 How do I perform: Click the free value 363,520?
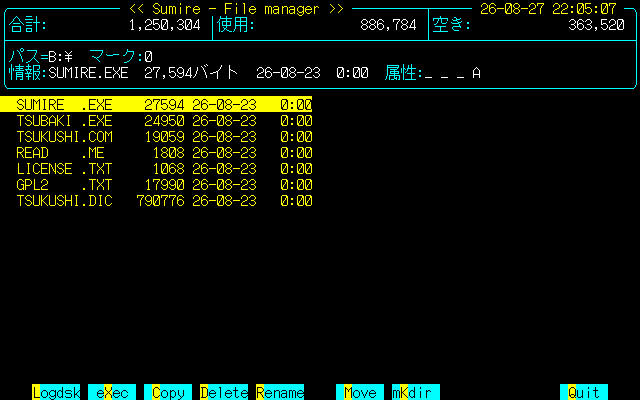click(596, 25)
